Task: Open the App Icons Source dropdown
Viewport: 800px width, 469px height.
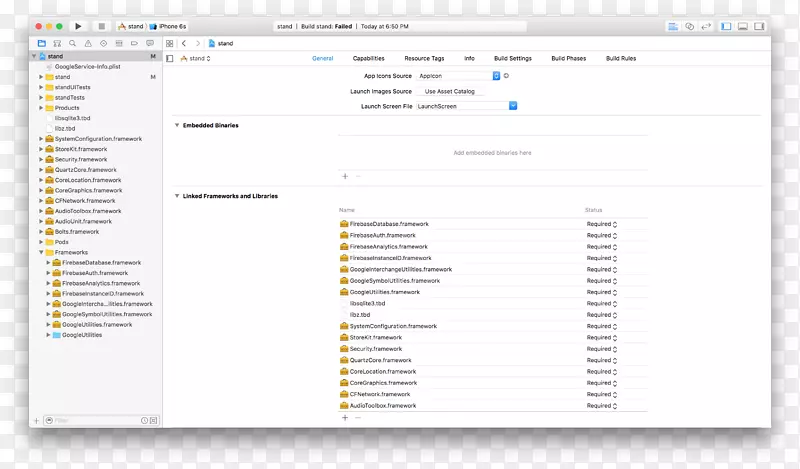Action: click(x=458, y=76)
